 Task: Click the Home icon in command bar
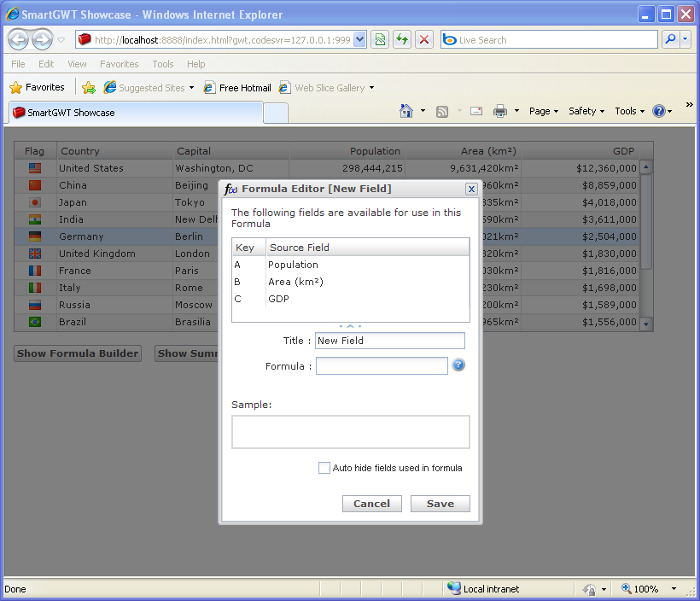pos(405,111)
